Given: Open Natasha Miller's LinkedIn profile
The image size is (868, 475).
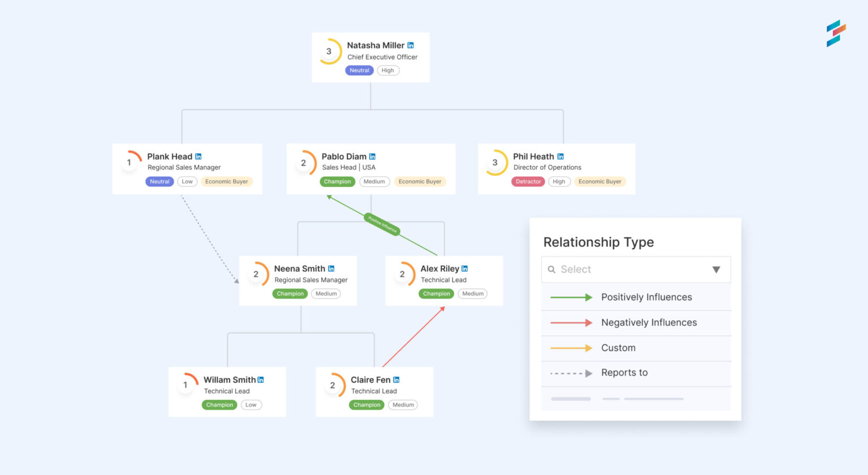Looking at the screenshot, I should tap(410, 45).
